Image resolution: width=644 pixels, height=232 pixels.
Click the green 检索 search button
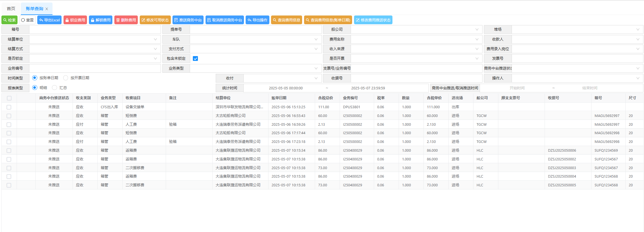[10, 20]
